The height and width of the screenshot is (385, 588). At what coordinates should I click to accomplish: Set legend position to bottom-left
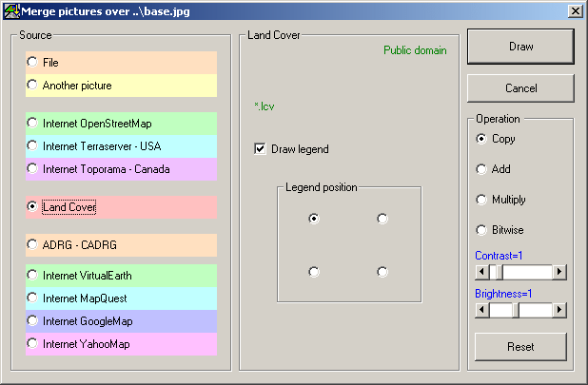(x=314, y=272)
